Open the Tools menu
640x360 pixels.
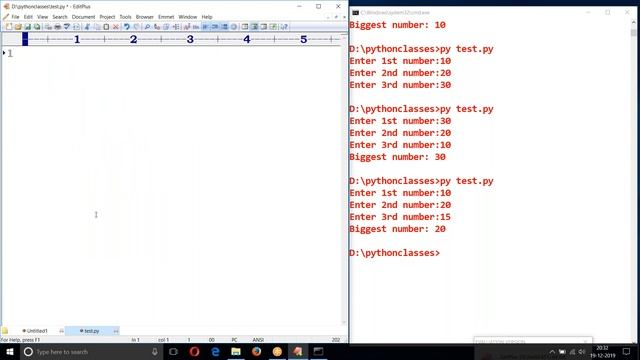point(125,17)
